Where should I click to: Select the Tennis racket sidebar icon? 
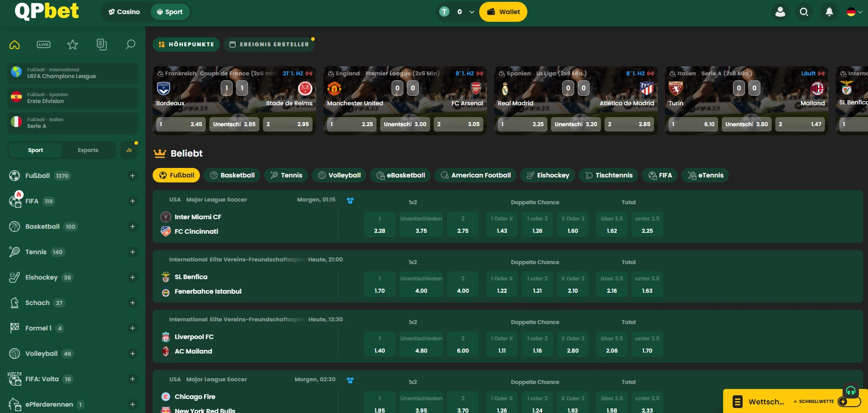[x=15, y=252]
